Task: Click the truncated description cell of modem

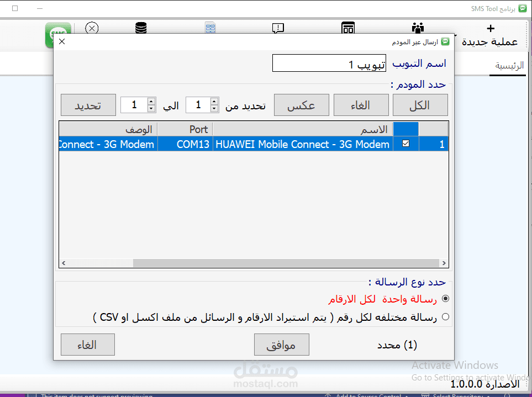Action: coord(108,144)
